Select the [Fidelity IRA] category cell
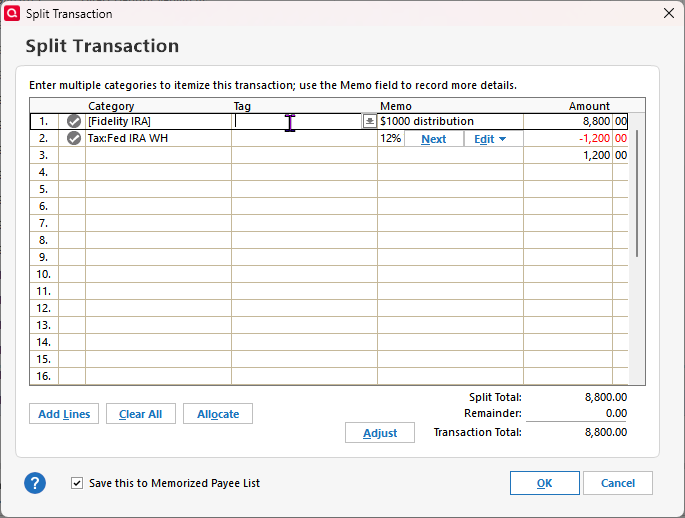Screen dimensions: 685x518 (x=159, y=121)
